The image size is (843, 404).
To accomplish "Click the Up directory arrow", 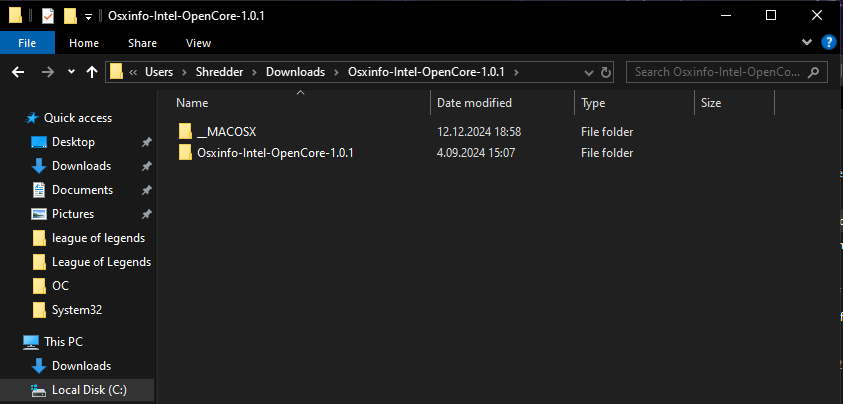I will (x=92, y=72).
